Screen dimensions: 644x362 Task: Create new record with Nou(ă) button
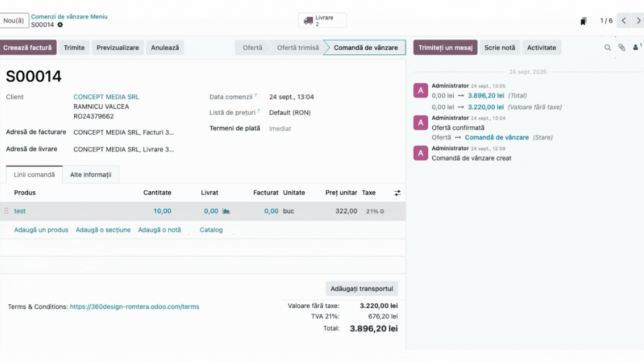click(14, 21)
